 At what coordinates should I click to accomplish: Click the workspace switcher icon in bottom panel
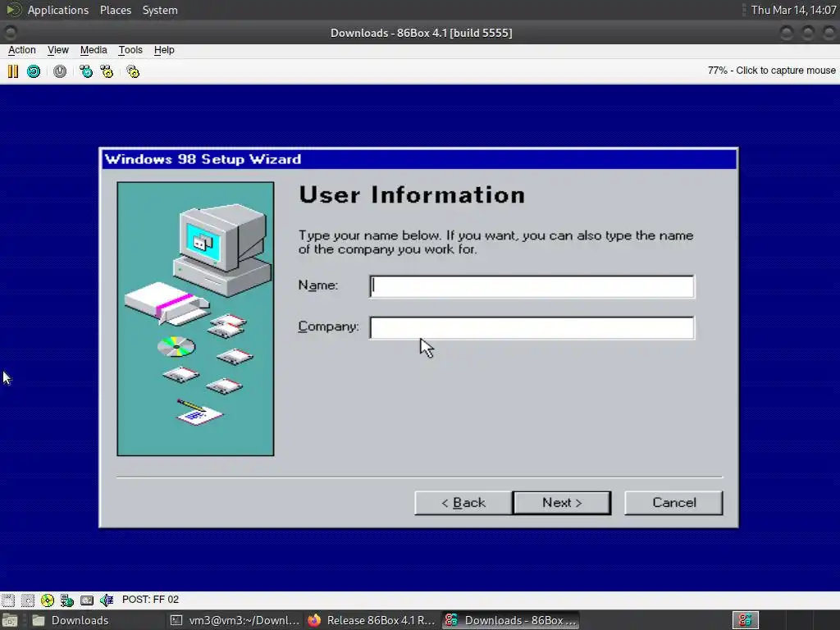(x=745, y=620)
